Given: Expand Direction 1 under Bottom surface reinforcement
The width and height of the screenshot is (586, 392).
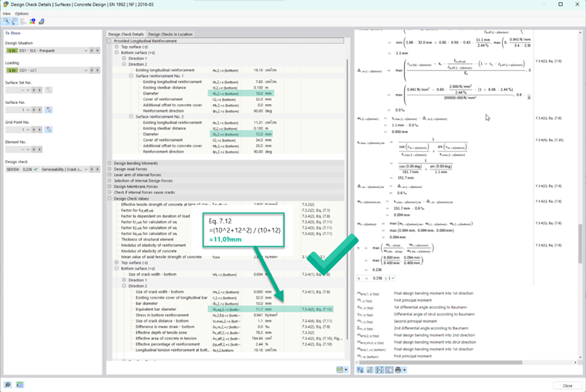Looking at the screenshot, I should (124, 59).
